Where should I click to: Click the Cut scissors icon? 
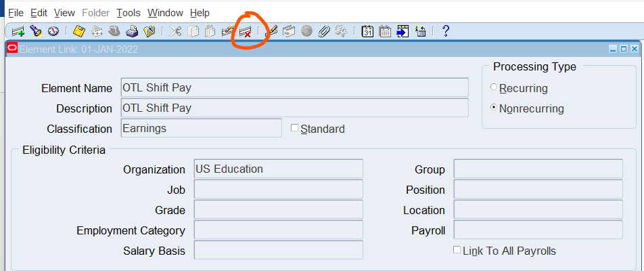click(x=175, y=31)
